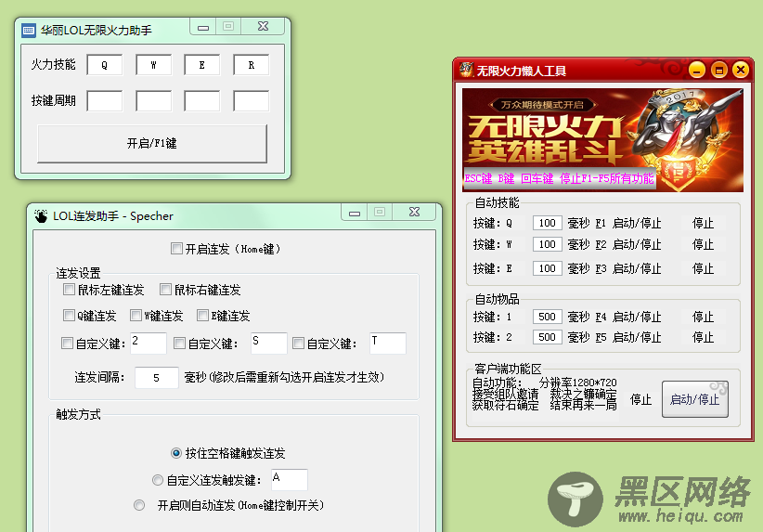Click F3 启动/停止 for key E

coord(628,268)
